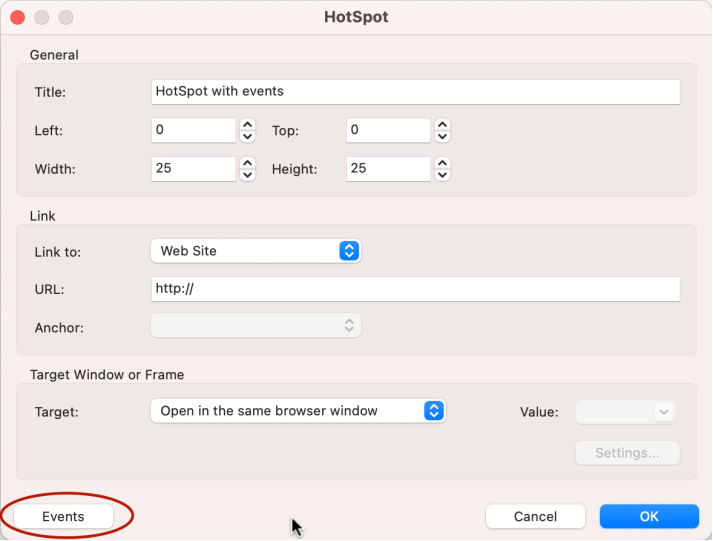Viewport: 713px width, 541px height.
Task: Open target Settings... button
Action: (x=628, y=453)
